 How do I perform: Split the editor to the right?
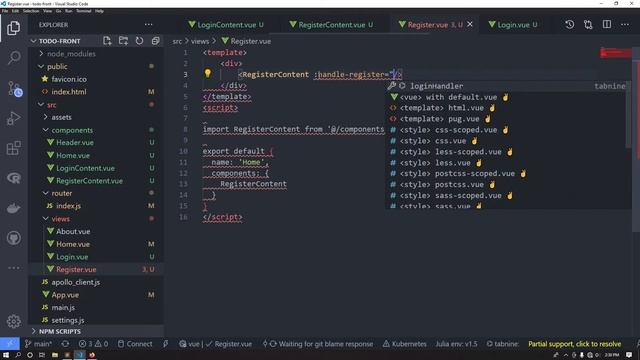click(607, 24)
